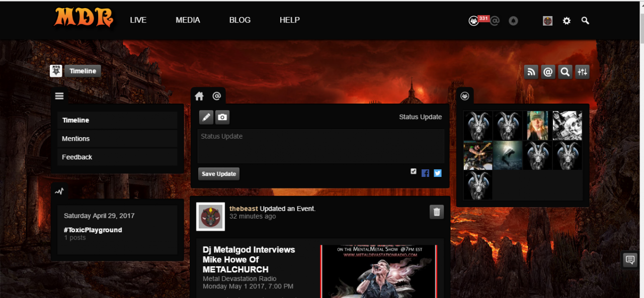Screen dimensions: 644x298
Task: Open the METALCHURCH event poster image
Action: pyautogui.click(x=378, y=271)
